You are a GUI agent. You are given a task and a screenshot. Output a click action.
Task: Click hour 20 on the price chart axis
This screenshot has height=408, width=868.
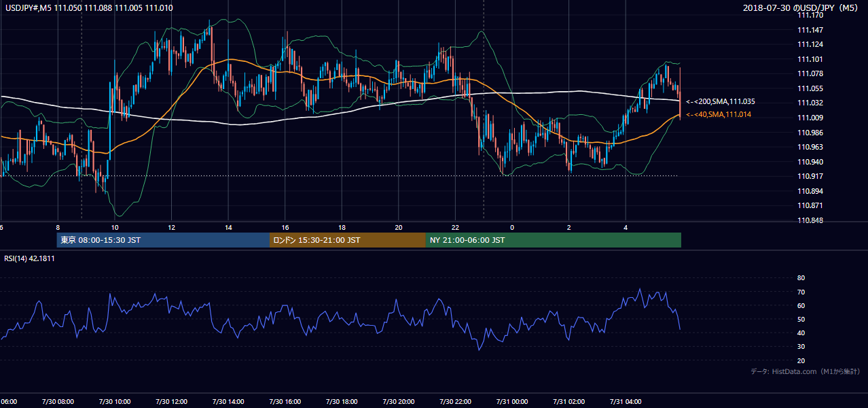(x=399, y=227)
